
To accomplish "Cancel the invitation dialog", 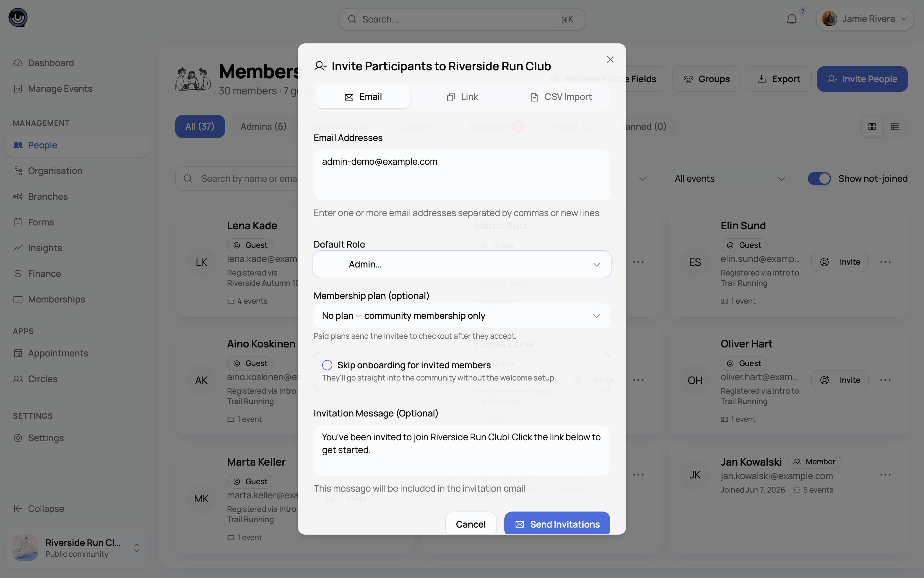I will (x=470, y=524).
